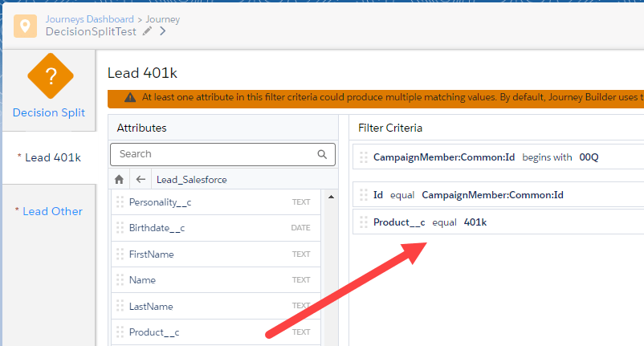Click the pencil icon to rename DecisionSplitTest
The height and width of the screenshot is (346, 644).
pos(146,32)
